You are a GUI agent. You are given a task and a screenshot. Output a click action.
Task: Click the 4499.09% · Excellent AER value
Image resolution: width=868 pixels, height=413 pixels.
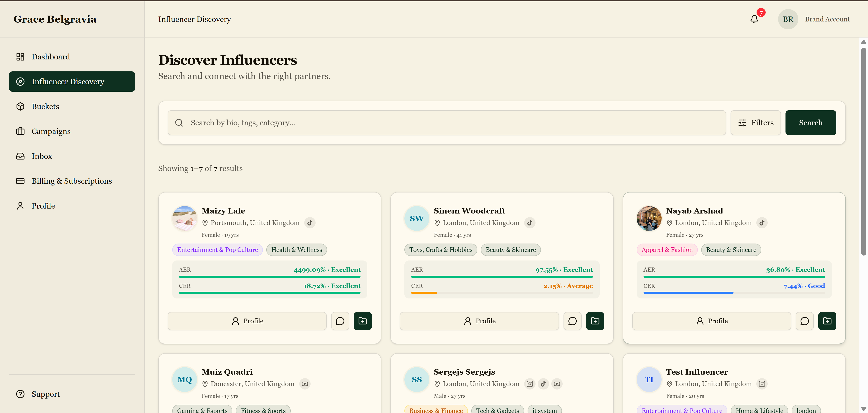tap(327, 270)
